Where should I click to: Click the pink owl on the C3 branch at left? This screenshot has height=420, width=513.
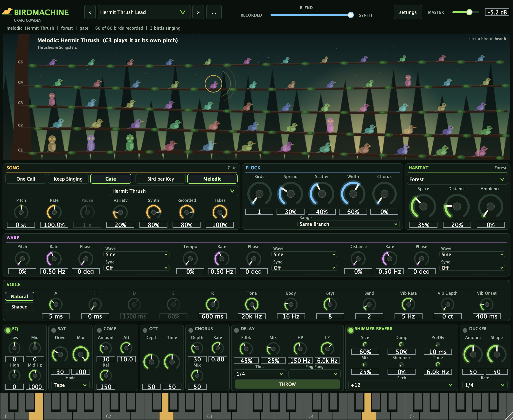52,99
